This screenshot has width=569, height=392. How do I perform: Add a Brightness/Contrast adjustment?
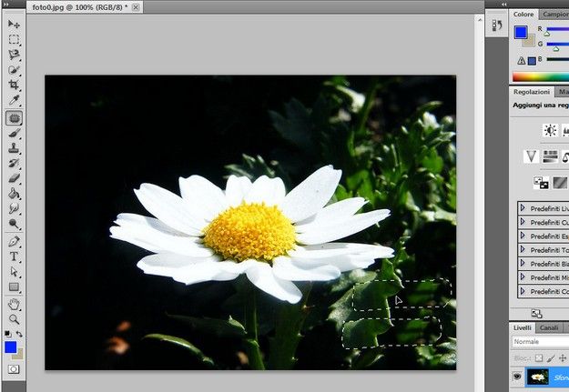[550, 130]
